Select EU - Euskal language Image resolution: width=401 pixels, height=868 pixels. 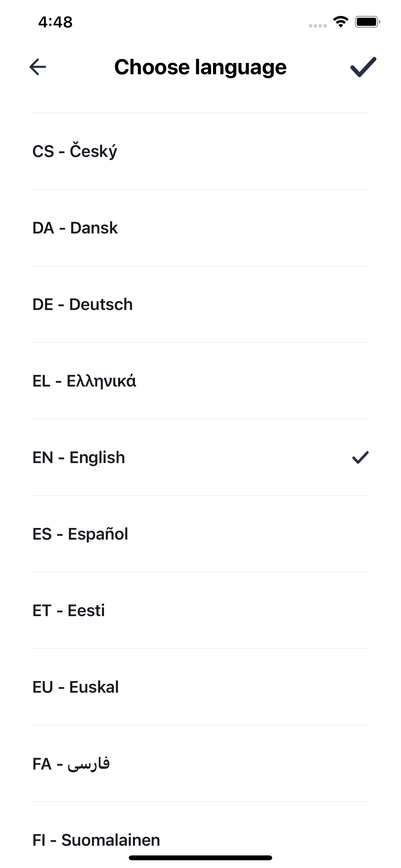pos(200,687)
